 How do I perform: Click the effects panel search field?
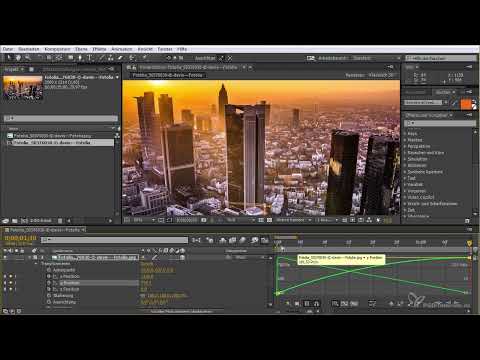point(441,123)
